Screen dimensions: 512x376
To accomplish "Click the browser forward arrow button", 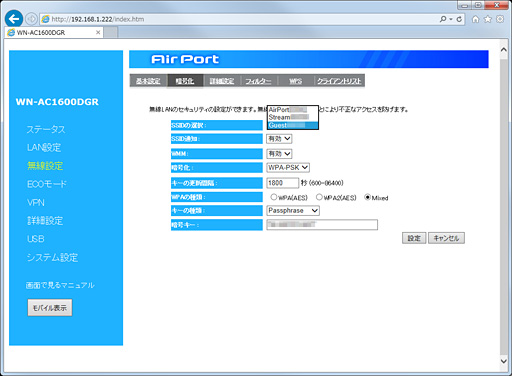I will (x=31, y=19).
